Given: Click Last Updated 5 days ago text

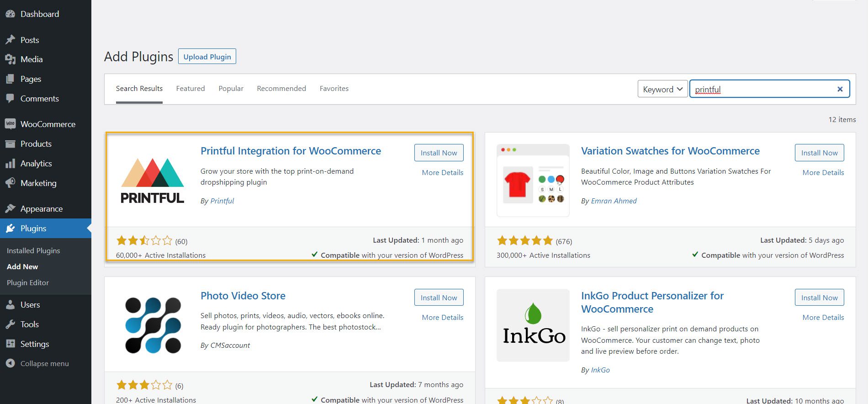Looking at the screenshot, I should point(802,240).
